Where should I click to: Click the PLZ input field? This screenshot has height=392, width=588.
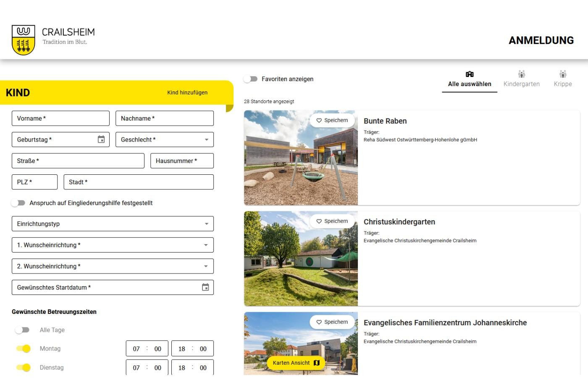tap(34, 182)
